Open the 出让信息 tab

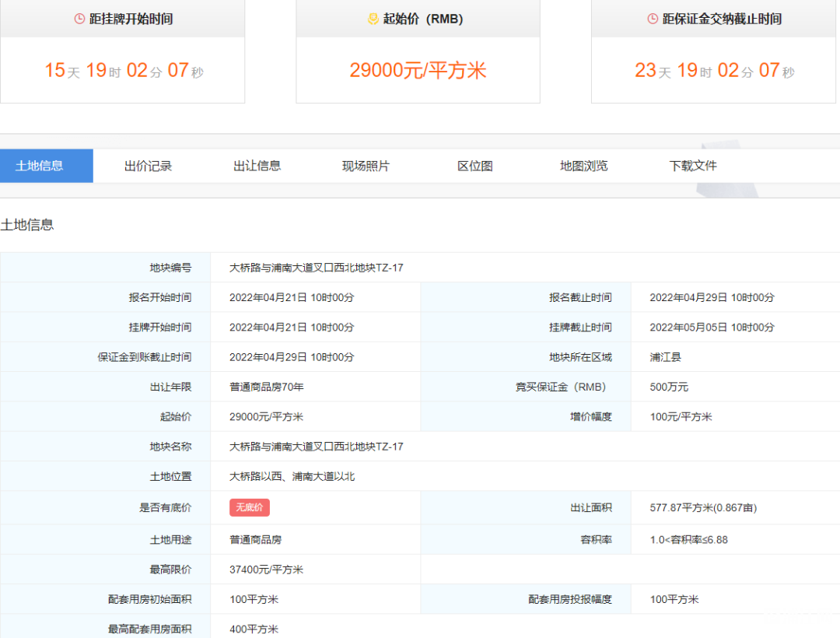[257, 166]
